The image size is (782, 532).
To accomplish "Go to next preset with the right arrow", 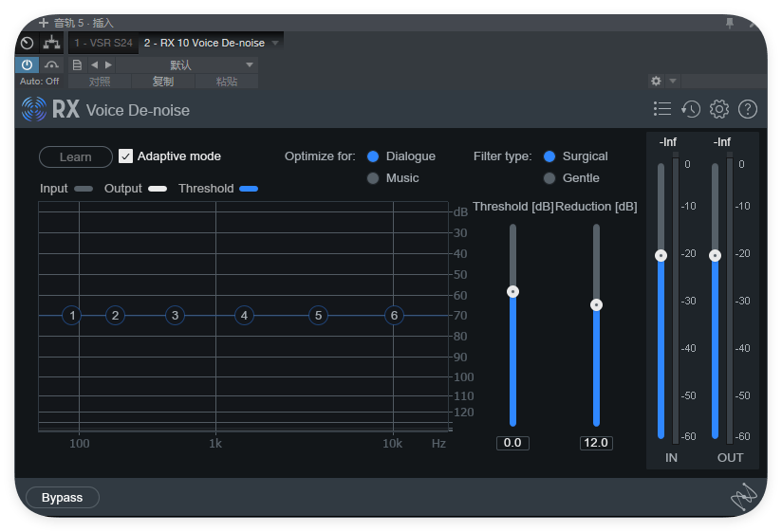I will tap(108, 64).
